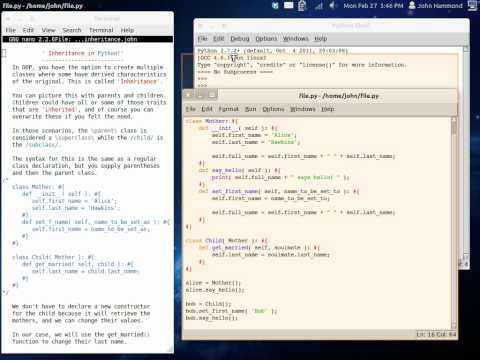The width and height of the screenshot is (480, 360).
Task: Open the Run menu in file.py editor
Action: (x=250, y=109)
